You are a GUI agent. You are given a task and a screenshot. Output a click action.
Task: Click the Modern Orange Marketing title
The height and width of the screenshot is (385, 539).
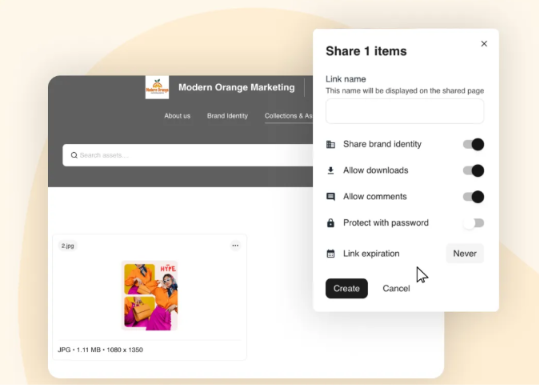click(236, 87)
